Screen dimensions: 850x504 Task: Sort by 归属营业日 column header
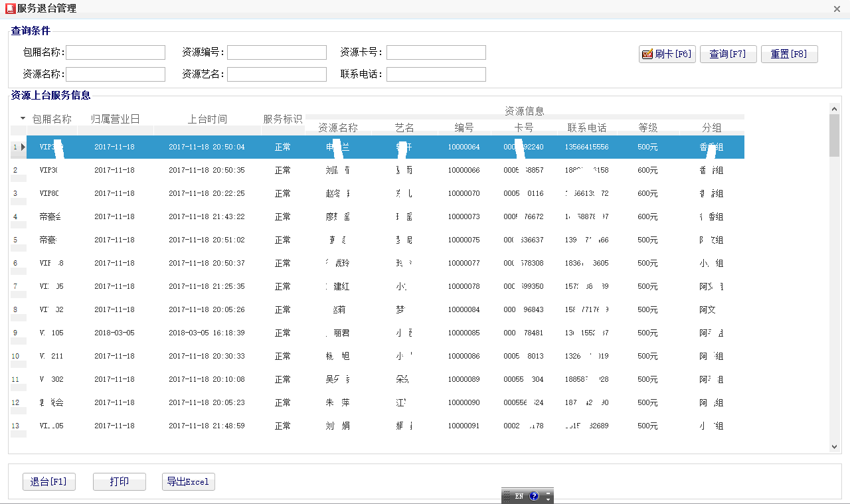(116, 119)
